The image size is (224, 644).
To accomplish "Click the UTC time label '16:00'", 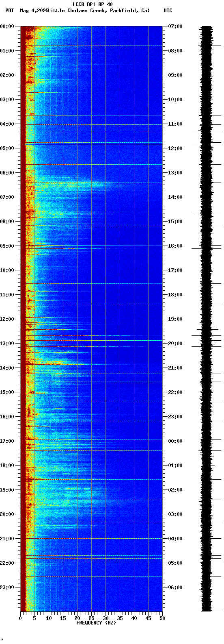I will coord(175,246).
